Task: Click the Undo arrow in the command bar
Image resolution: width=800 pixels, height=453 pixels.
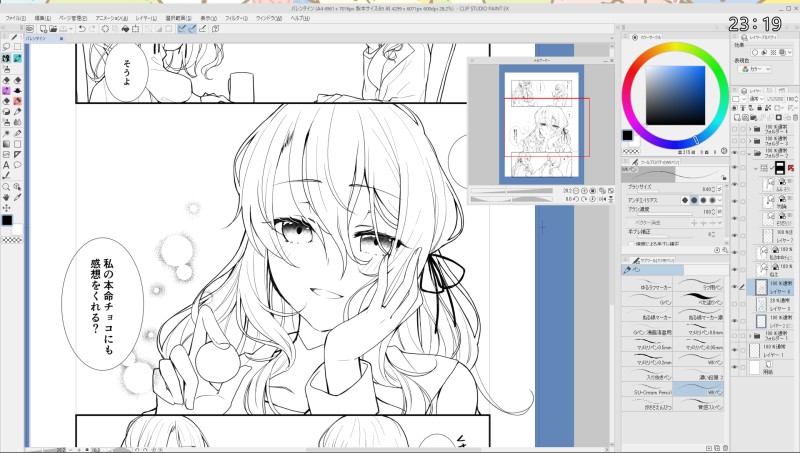Action: (82, 29)
